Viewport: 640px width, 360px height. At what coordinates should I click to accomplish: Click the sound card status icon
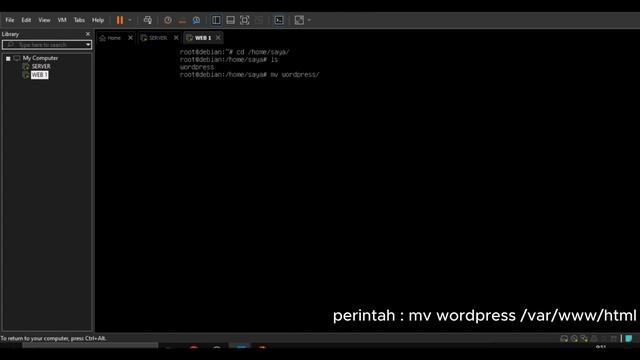tap(604, 339)
